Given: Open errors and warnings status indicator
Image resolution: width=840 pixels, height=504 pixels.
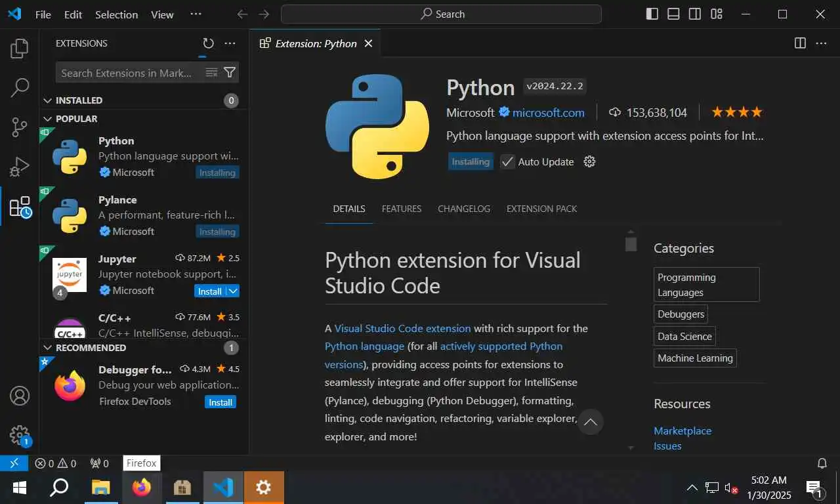Looking at the screenshot, I should pos(56,463).
